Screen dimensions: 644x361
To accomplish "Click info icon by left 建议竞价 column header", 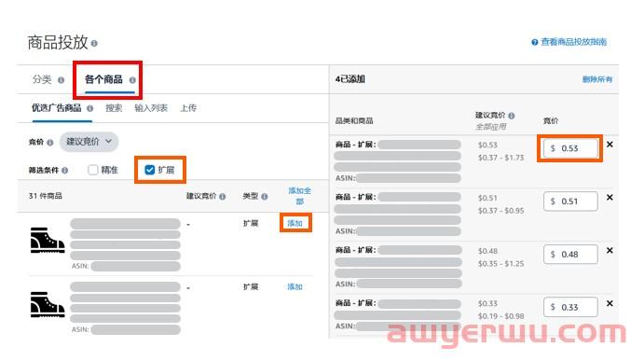I will [x=222, y=197].
